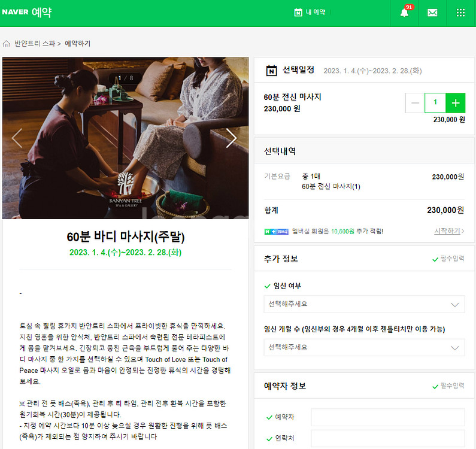The image size is (476, 449).
Task: Click the 연락처 contact input field
Action: click(387, 438)
